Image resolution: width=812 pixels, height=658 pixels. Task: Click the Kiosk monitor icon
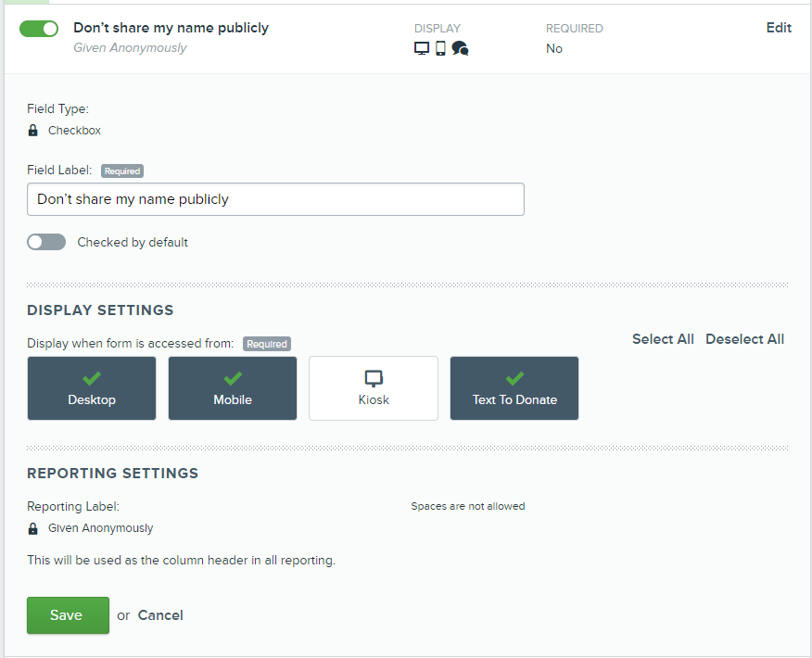pos(374,378)
